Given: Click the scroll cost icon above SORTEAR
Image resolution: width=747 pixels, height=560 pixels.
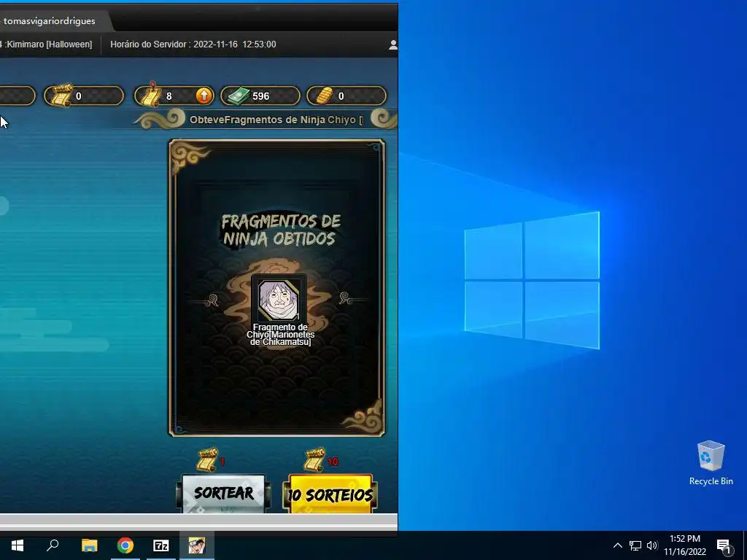Looking at the screenshot, I should 208,460.
